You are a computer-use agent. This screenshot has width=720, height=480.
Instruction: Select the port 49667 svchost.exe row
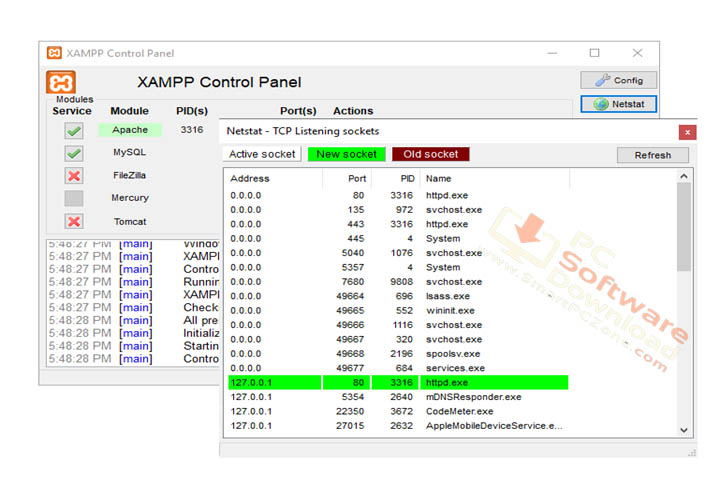(x=398, y=339)
